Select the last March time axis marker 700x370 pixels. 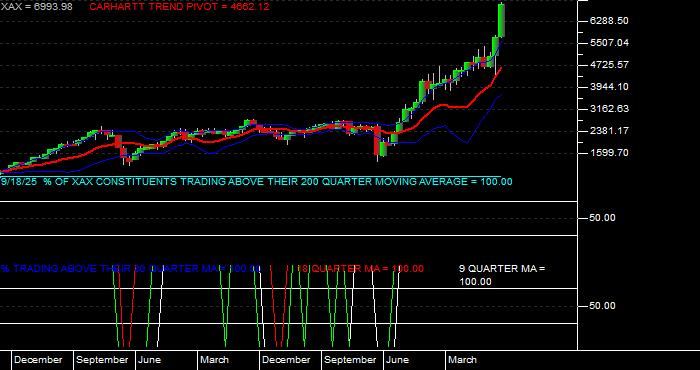[462, 360]
